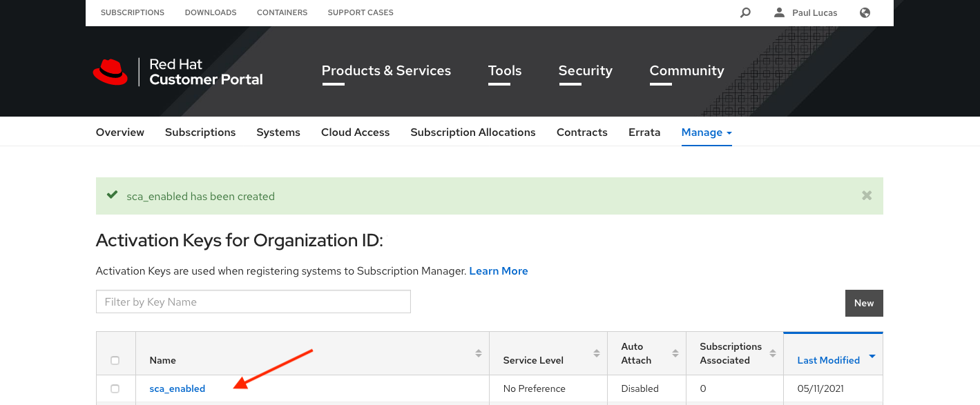This screenshot has height=405, width=980.
Task: Click the search magnifier icon
Action: click(745, 12)
